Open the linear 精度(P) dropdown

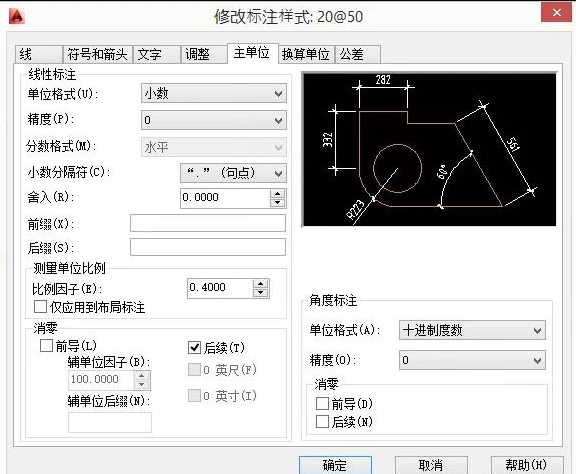[214, 120]
